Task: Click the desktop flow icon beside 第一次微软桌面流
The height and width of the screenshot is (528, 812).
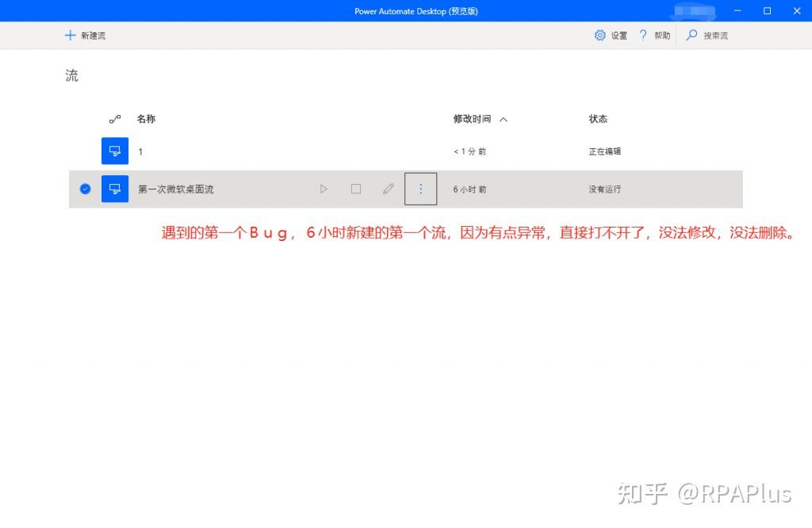Action: point(114,189)
